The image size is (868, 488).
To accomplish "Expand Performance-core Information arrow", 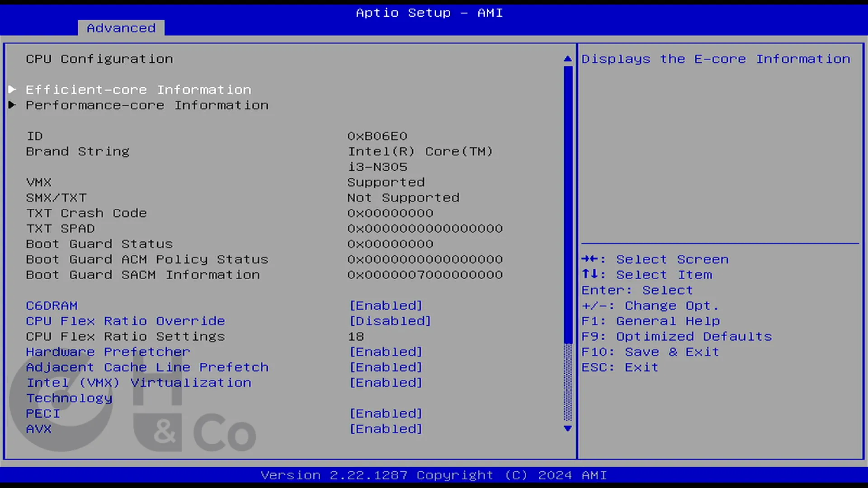I will [12, 105].
